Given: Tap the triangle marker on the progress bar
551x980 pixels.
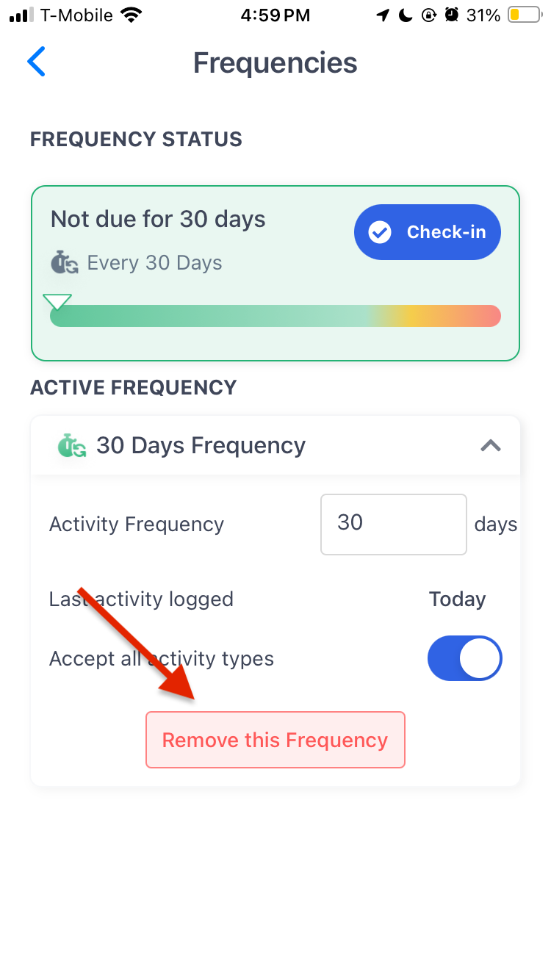Looking at the screenshot, I should (x=57, y=301).
